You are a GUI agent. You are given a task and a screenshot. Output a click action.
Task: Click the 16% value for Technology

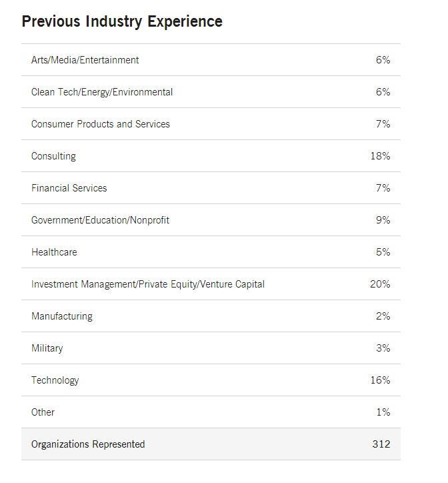coord(380,380)
